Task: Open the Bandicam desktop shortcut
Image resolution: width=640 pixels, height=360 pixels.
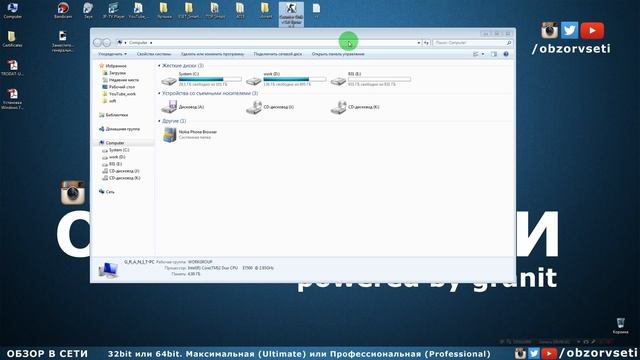Action: [63, 11]
